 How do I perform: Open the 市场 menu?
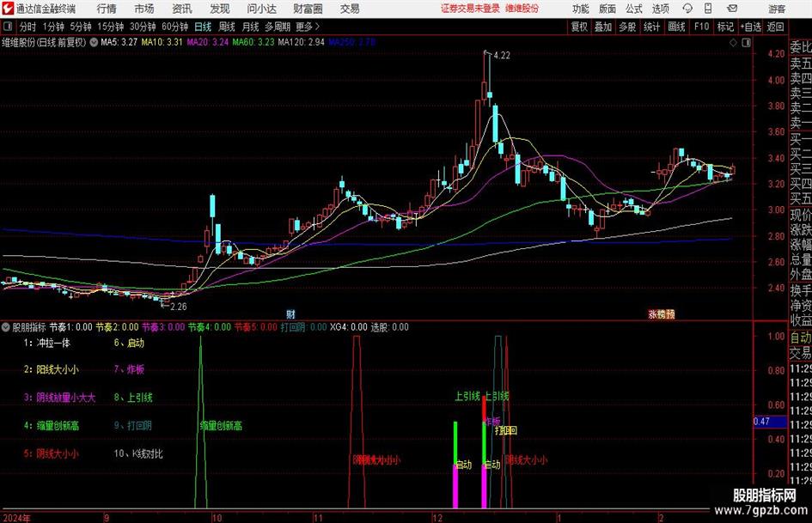(x=144, y=9)
